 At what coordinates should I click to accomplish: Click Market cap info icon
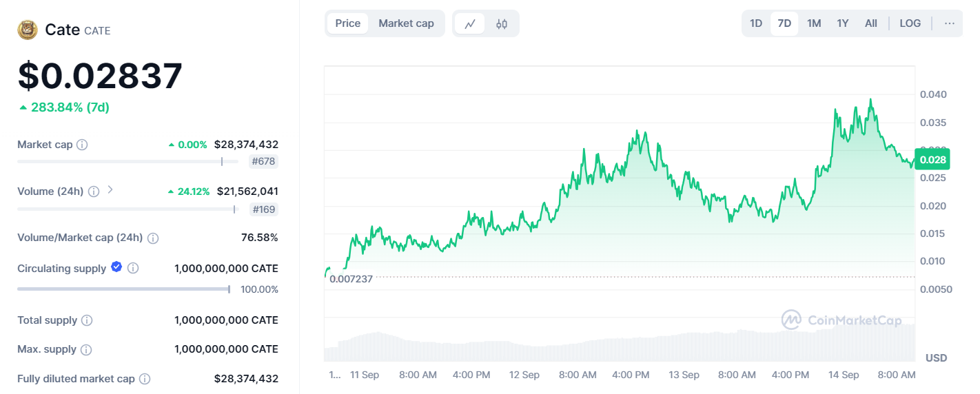pyautogui.click(x=82, y=145)
